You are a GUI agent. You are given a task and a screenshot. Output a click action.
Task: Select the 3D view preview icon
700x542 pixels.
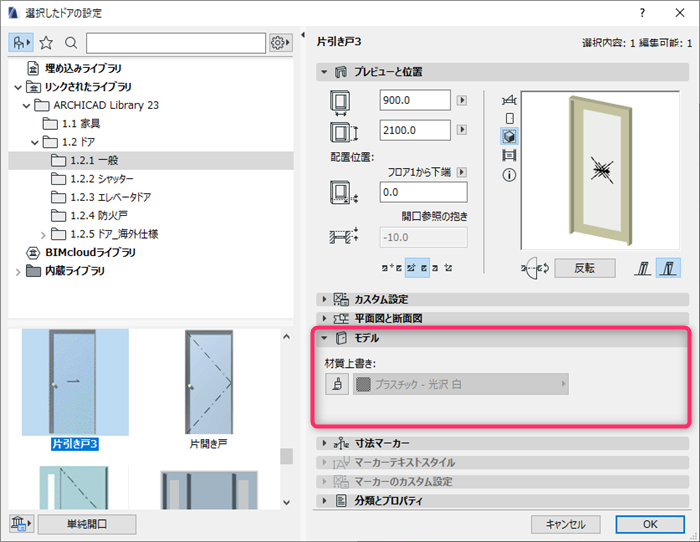coord(509,136)
